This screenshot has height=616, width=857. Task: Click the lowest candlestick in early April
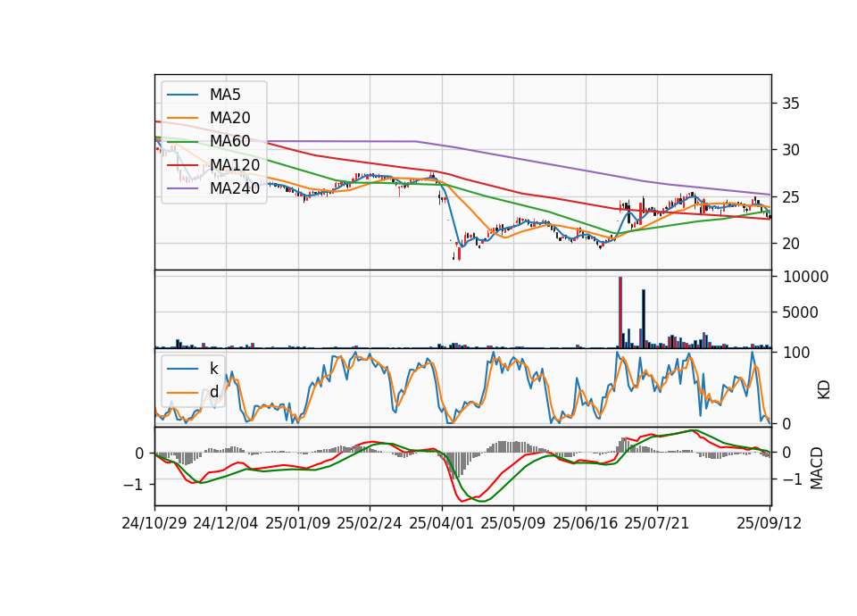pyautogui.click(x=459, y=254)
